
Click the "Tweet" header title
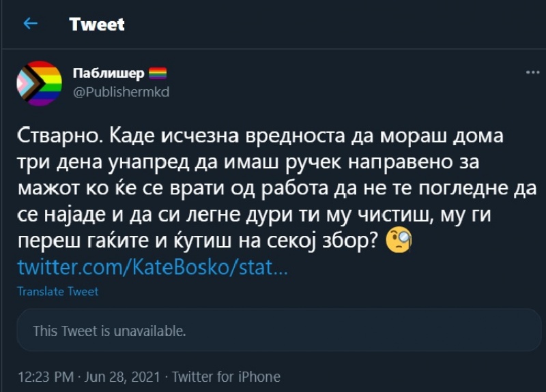97,25
